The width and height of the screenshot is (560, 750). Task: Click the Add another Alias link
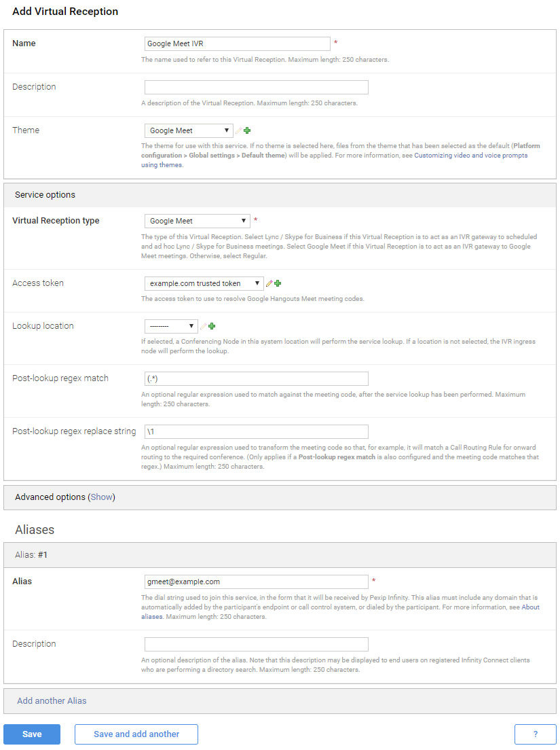pos(52,701)
